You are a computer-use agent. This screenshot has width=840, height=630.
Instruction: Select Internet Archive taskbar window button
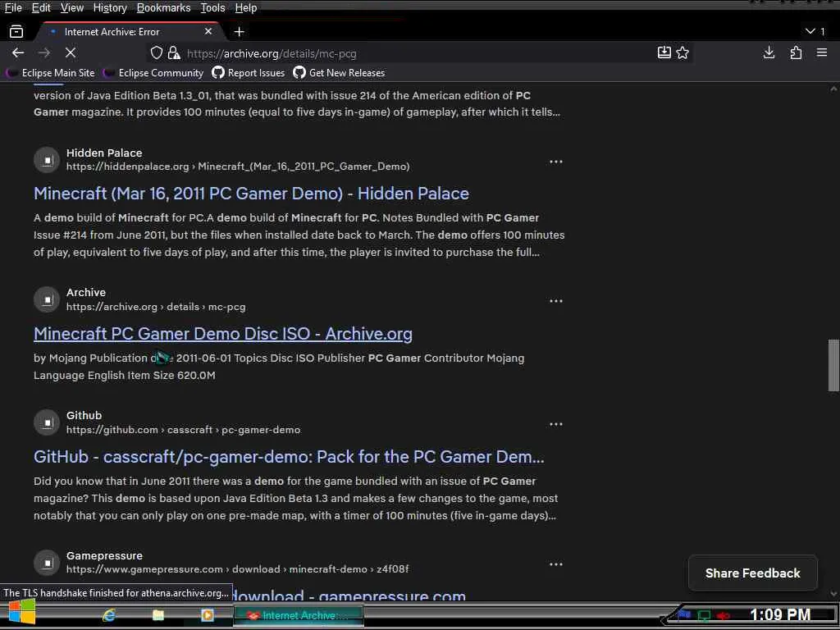pos(299,615)
